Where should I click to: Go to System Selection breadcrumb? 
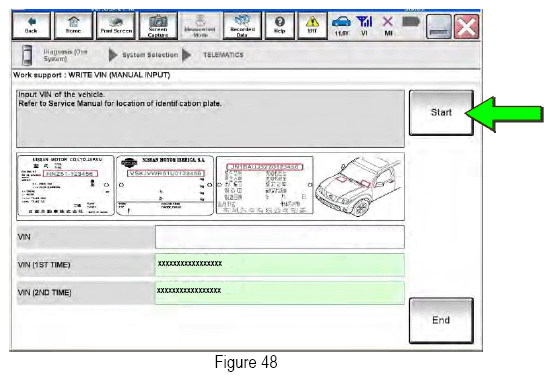tap(150, 55)
